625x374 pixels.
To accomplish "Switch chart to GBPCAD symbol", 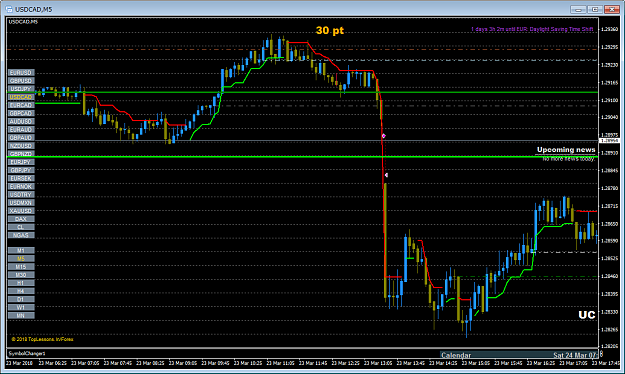I will [x=21, y=113].
